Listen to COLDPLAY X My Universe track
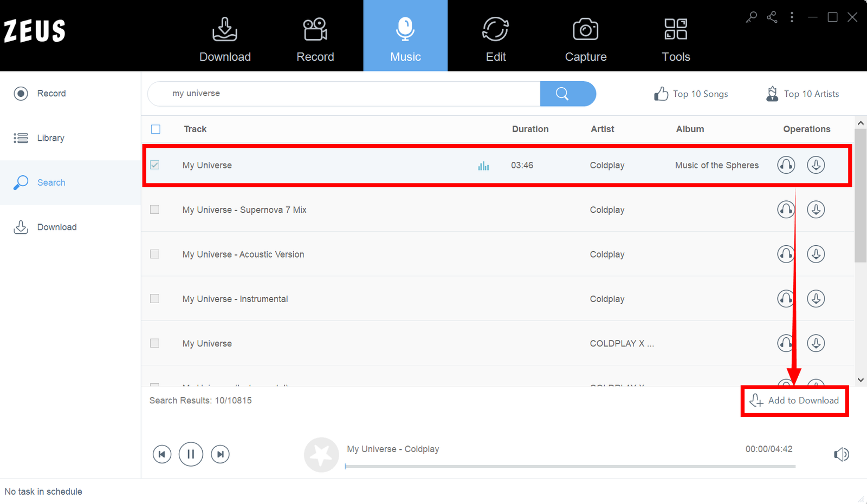The image size is (867, 504). (786, 343)
